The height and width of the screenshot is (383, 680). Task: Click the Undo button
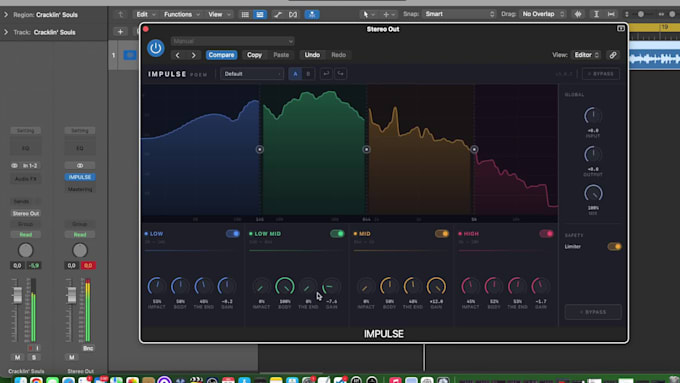(312, 55)
